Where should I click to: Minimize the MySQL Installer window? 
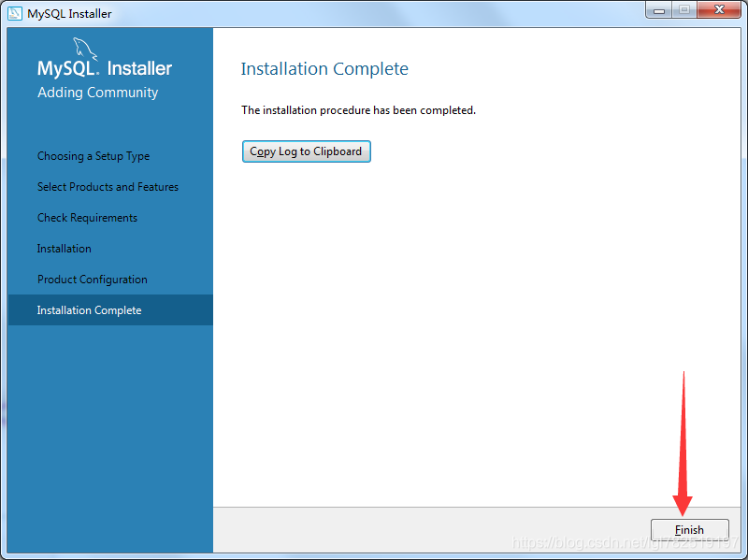tap(659, 10)
